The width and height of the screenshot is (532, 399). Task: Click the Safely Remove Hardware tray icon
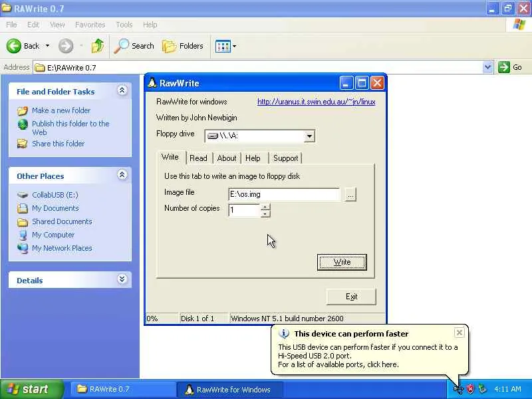coord(482,389)
